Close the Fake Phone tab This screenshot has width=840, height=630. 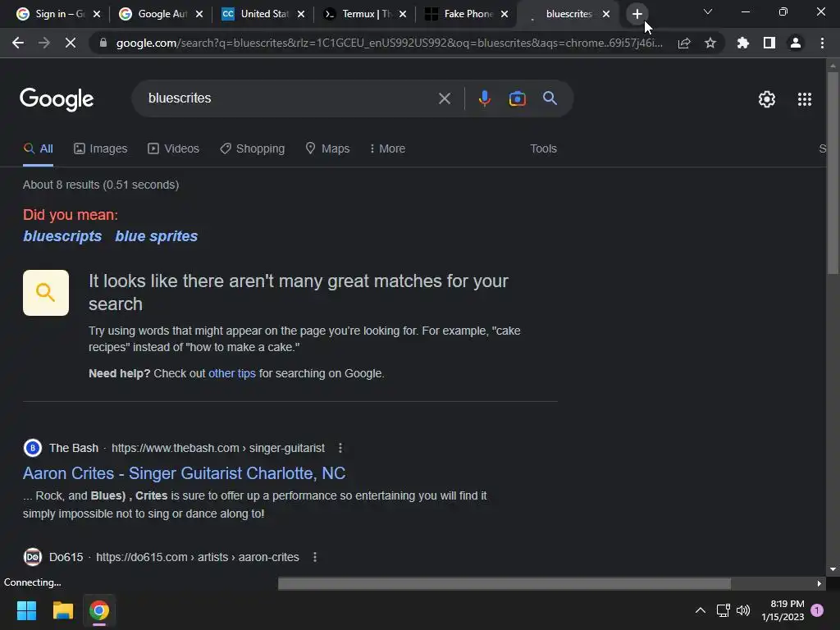(504, 15)
